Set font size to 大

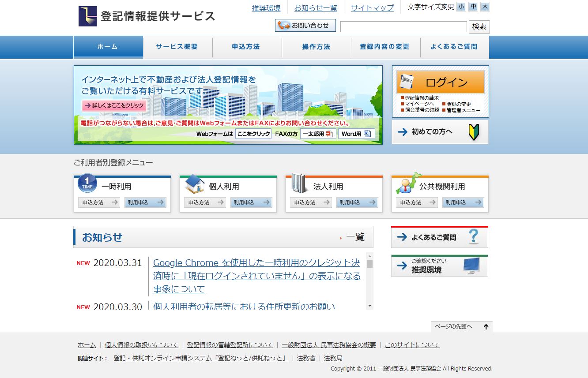485,7
